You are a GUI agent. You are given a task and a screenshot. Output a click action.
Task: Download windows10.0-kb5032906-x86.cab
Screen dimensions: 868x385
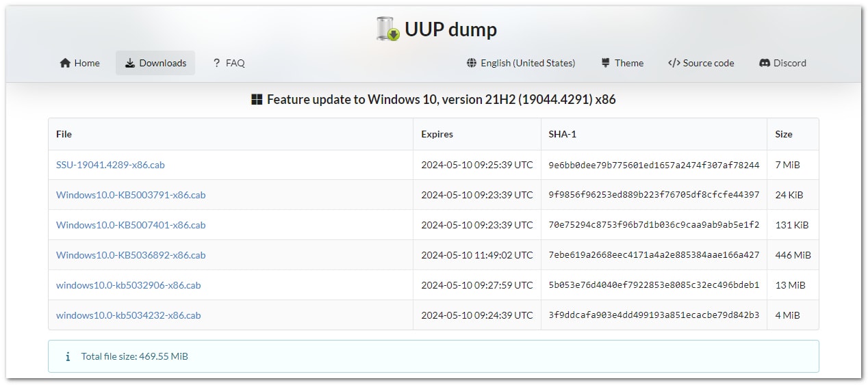tap(129, 285)
